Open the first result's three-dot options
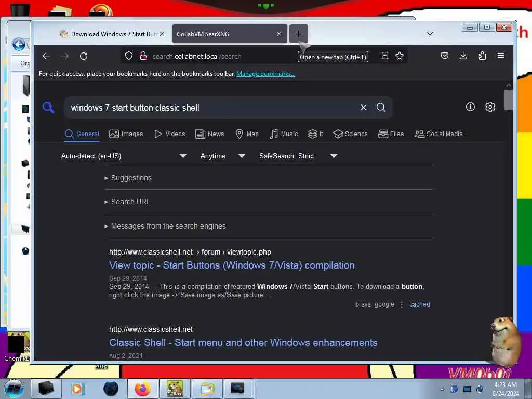This screenshot has width=532, height=399. (402, 304)
